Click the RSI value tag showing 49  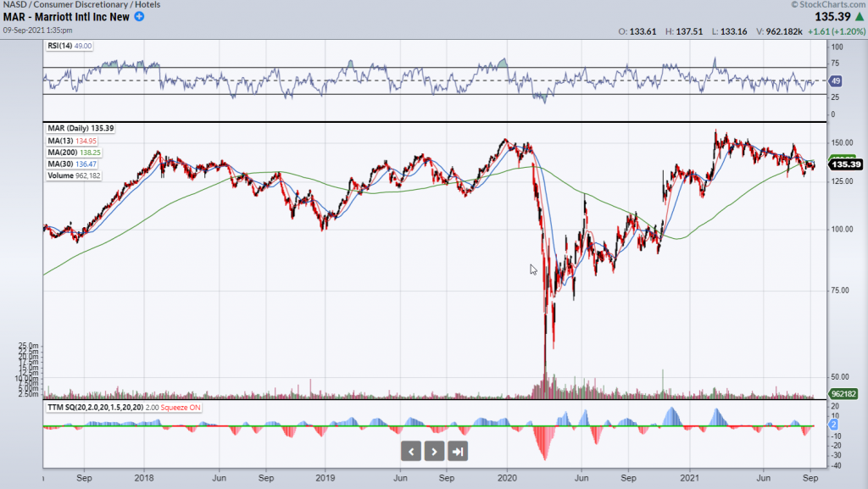(835, 81)
